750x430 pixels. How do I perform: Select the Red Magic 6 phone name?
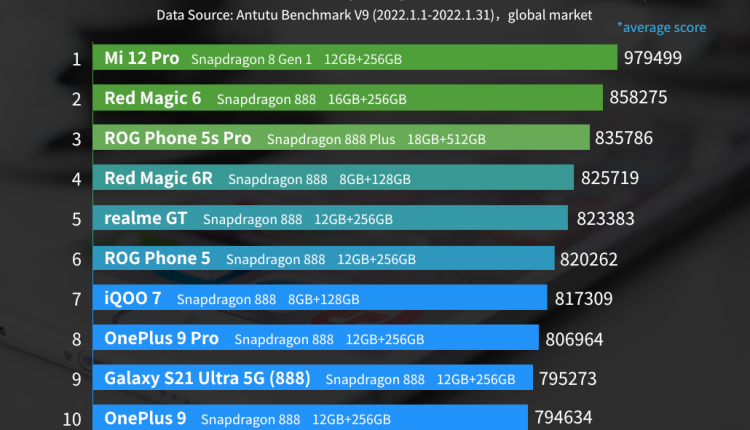(152, 98)
